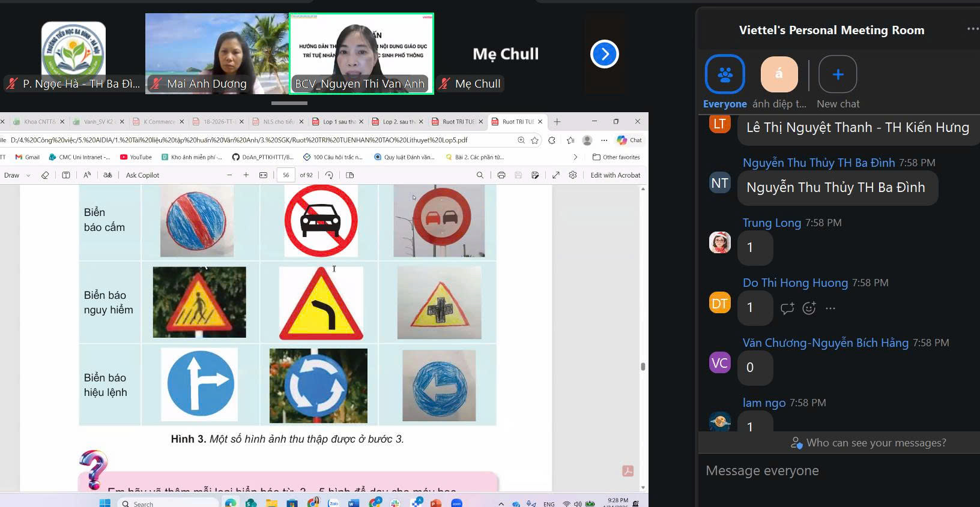Select the Everyone chat tab
This screenshot has height=507, width=980.
tap(725, 74)
